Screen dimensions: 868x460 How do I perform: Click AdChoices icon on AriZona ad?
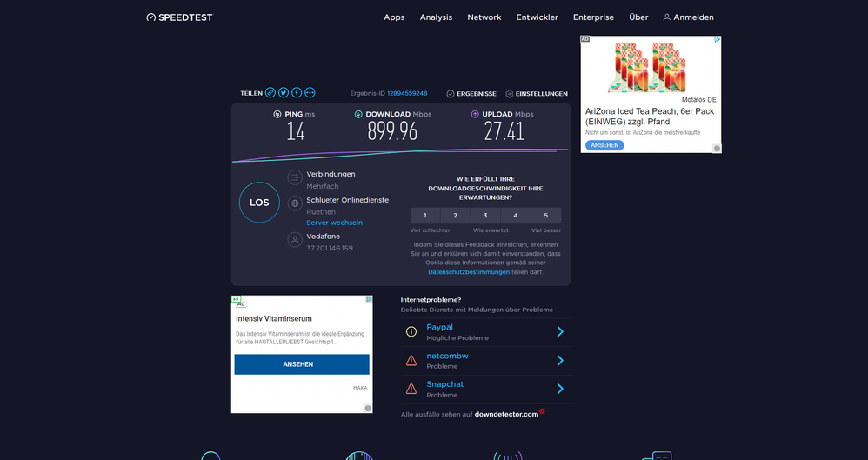tap(717, 39)
